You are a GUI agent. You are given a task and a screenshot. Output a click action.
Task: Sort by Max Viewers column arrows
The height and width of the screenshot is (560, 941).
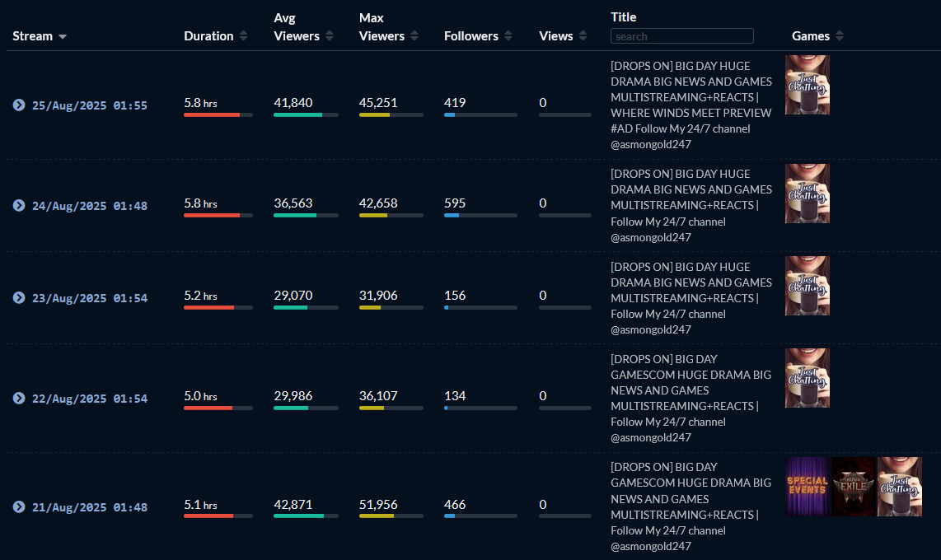[x=414, y=36]
